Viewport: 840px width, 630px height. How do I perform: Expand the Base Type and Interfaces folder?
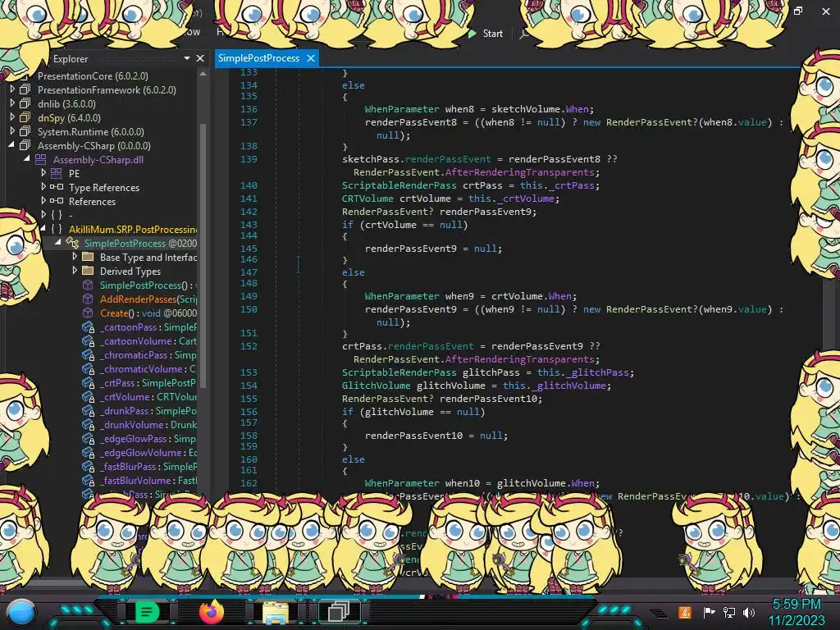coord(75,257)
